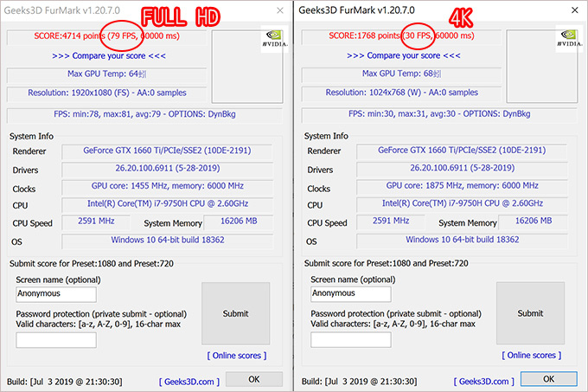The height and width of the screenshot is (392, 588).
Task: Click 'GPU core: 1455 MHz' clocks value
Action: (x=167, y=186)
